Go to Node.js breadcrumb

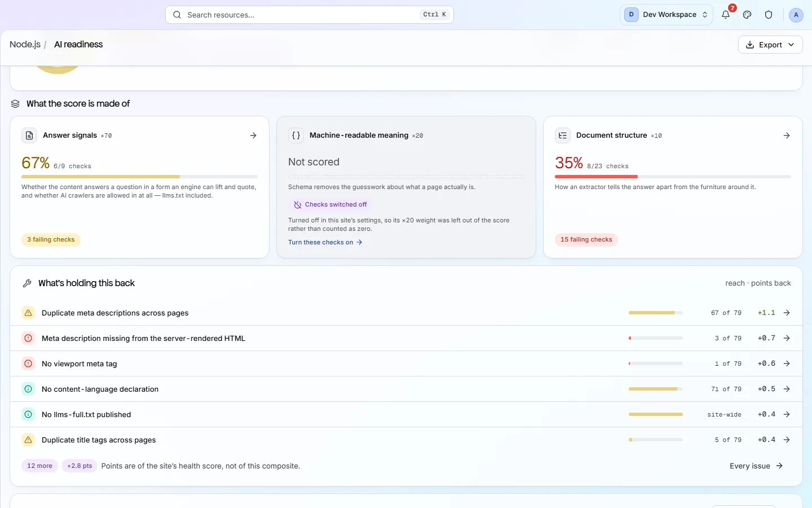tap(25, 45)
